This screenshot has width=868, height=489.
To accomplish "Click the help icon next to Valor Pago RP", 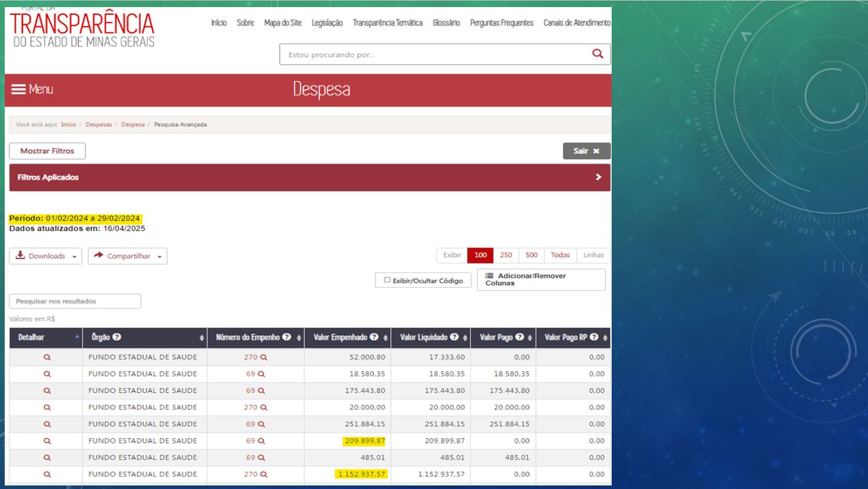I will (594, 337).
